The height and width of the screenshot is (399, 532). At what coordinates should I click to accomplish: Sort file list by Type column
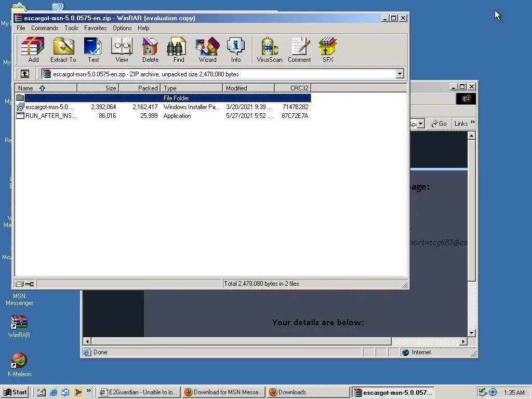pos(191,88)
